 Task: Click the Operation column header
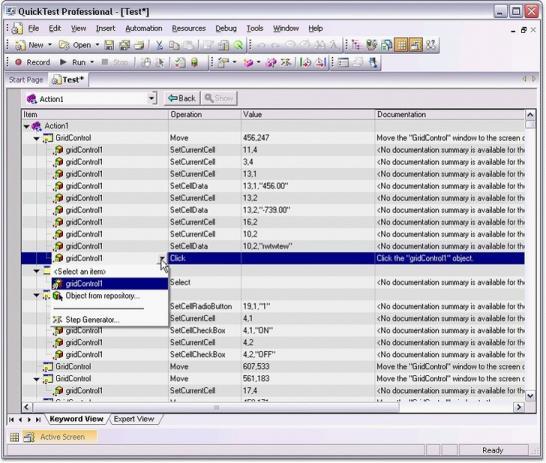point(205,115)
